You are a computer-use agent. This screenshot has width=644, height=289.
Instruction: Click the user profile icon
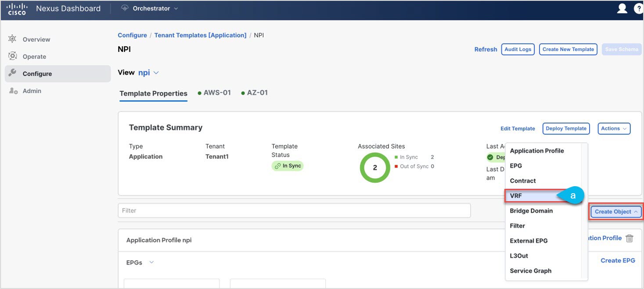click(x=622, y=8)
